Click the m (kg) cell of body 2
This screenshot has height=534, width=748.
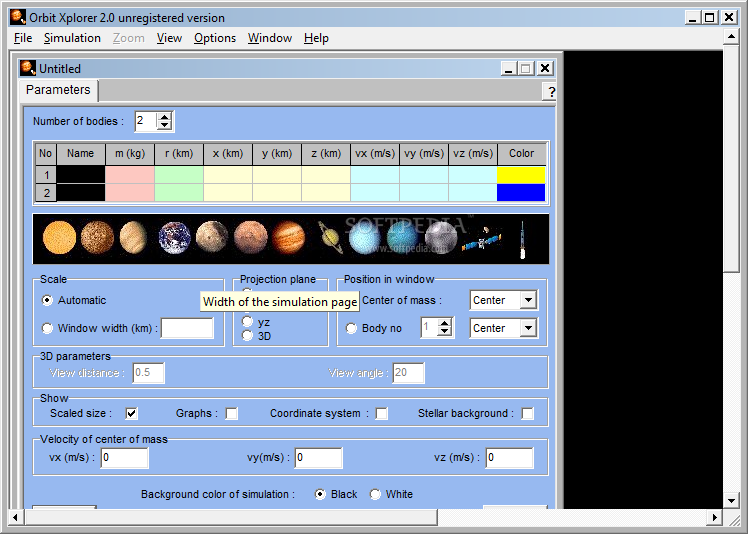pos(130,193)
